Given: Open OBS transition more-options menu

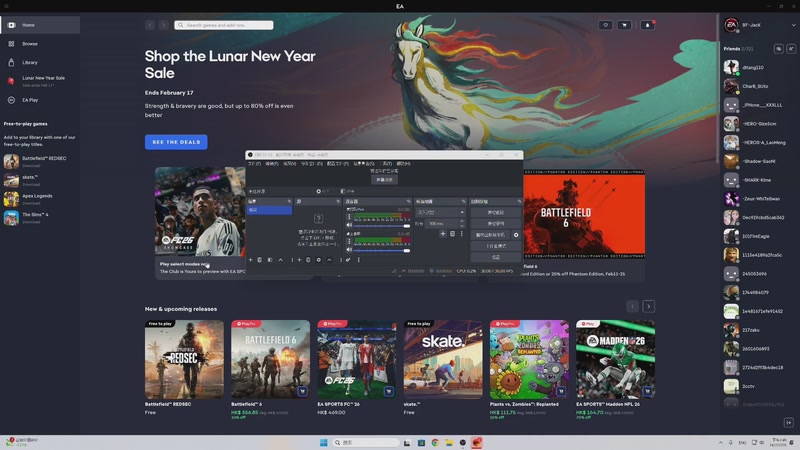Looking at the screenshot, I should (x=462, y=234).
